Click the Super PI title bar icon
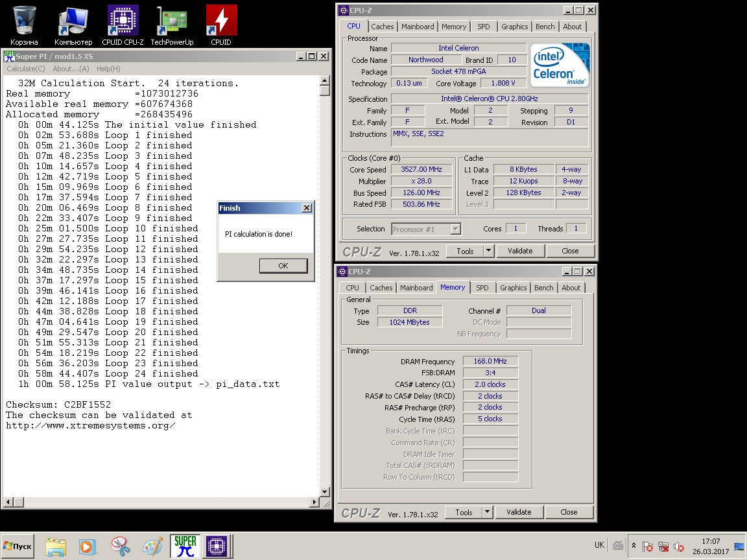This screenshot has height=560, width=747. coord(10,56)
